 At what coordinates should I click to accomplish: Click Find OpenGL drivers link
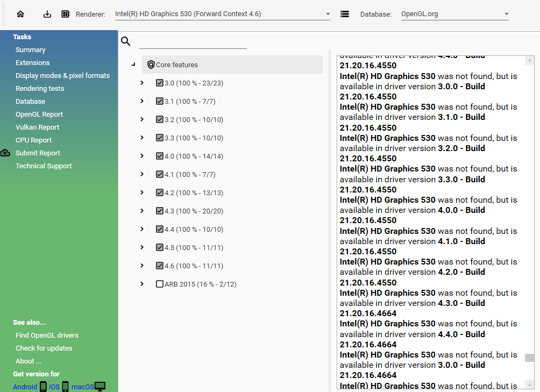pos(47,335)
